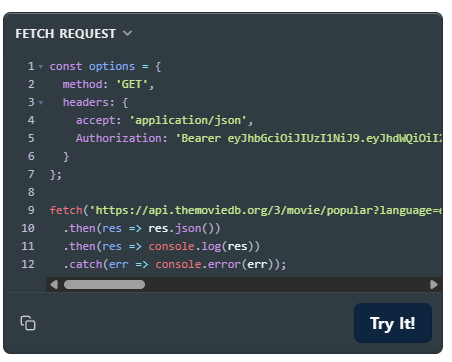452x362 pixels.
Task: Click the 'options' variable name on line 1
Action: pos(112,66)
